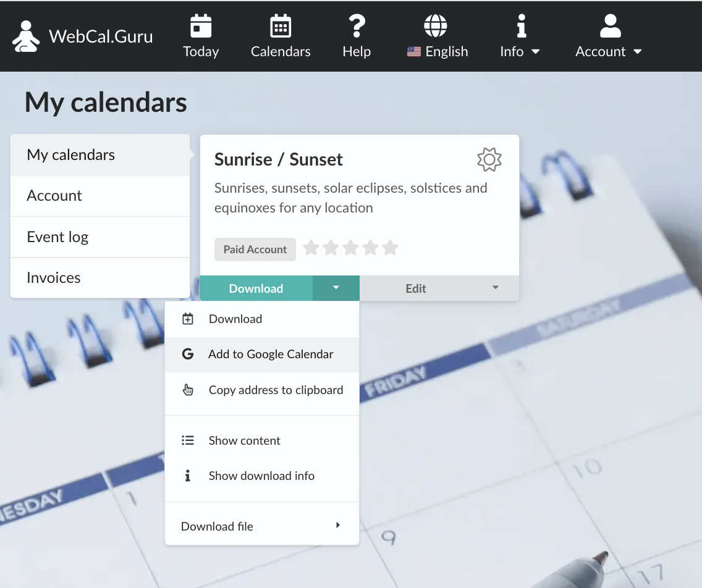The image size is (702, 588).
Task: Select the Show content list icon
Action: point(187,440)
